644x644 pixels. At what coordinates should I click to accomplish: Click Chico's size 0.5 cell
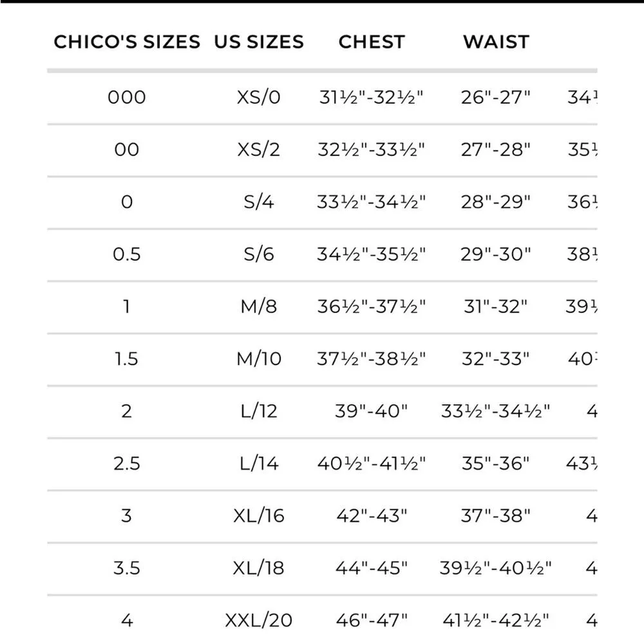[126, 254]
